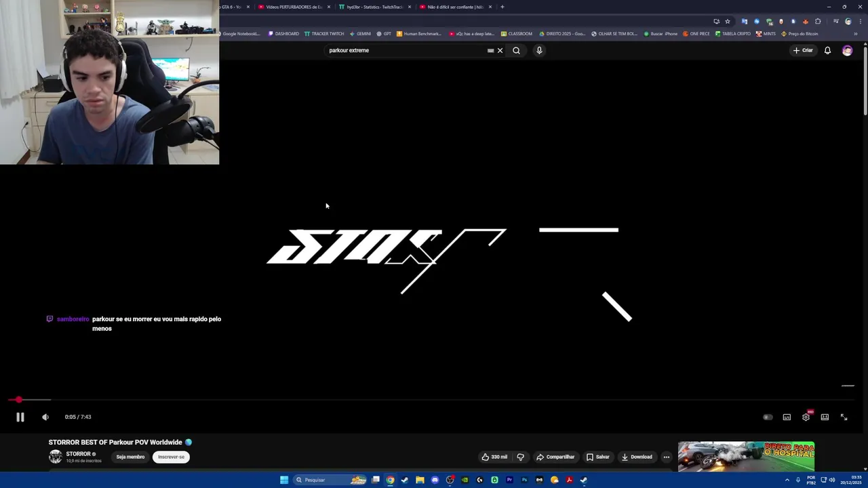Open video settings gear
Screen dimensions: 868x488
(x=806, y=418)
